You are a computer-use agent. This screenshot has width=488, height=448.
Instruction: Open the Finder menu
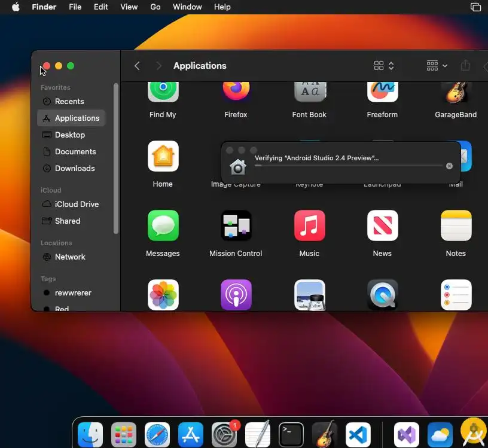44,7
